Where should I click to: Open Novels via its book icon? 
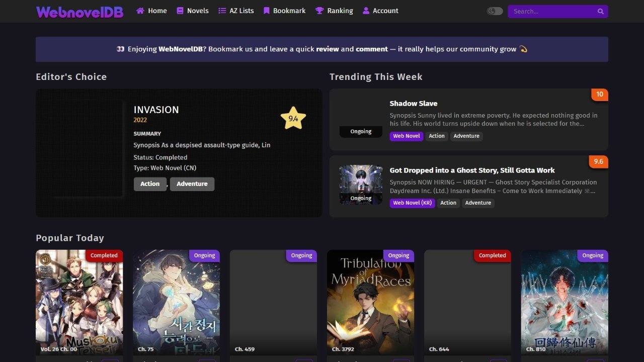180,11
